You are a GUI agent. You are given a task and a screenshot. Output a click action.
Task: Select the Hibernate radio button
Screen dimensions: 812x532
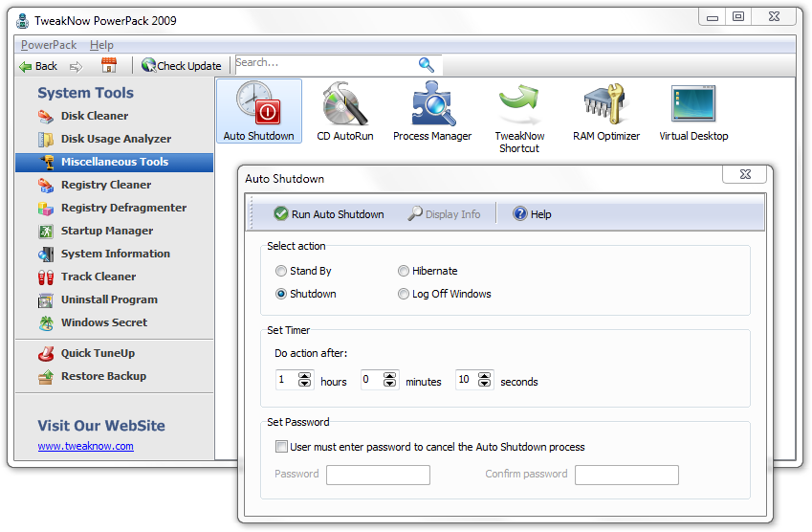coord(404,271)
